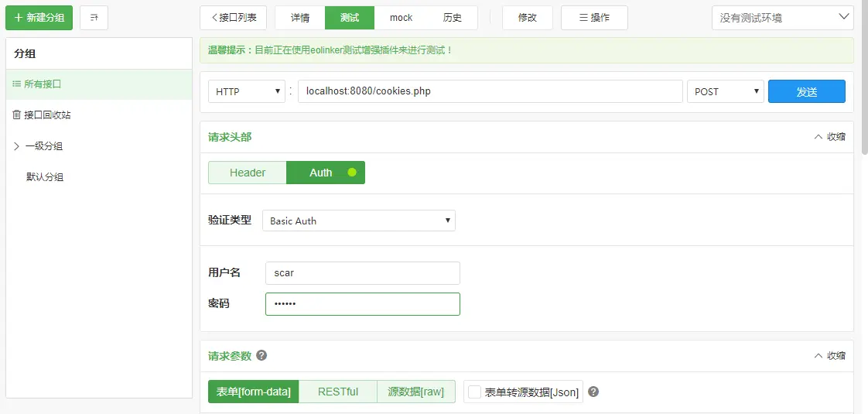Viewport: 868px width, 414px height.
Task: Click the sort groups icon button
Action: tap(94, 18)
